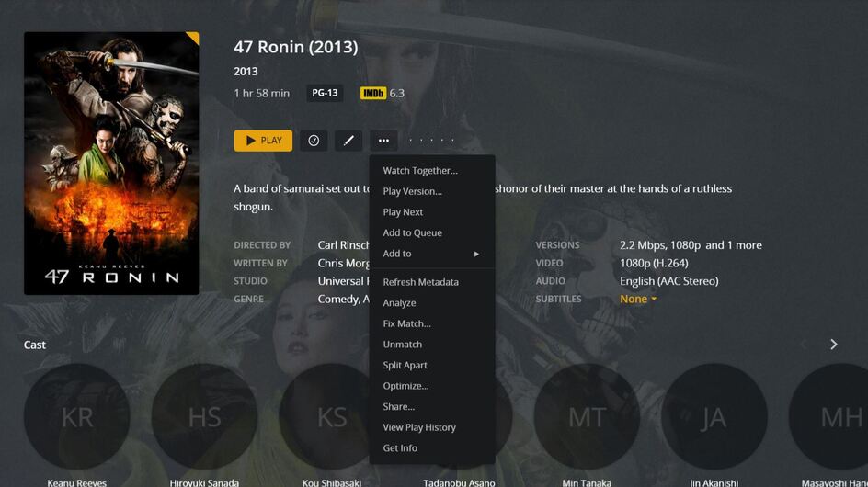Toggle the three-dot more actions button

coord(383,141)
